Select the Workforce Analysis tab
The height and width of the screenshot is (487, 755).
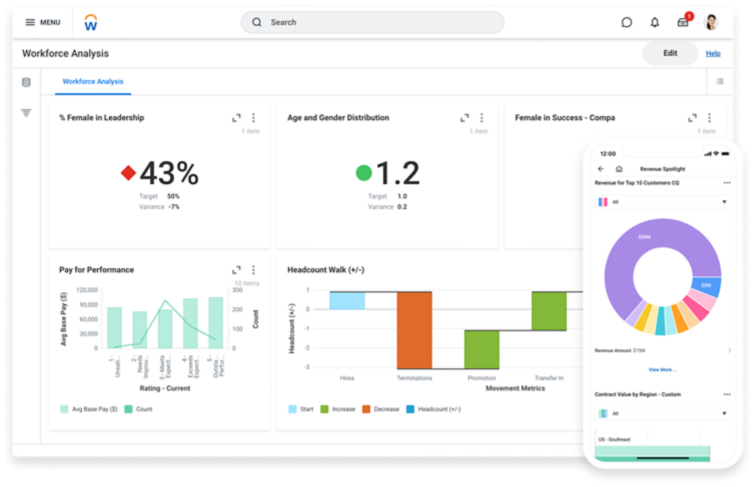point(93,81)
